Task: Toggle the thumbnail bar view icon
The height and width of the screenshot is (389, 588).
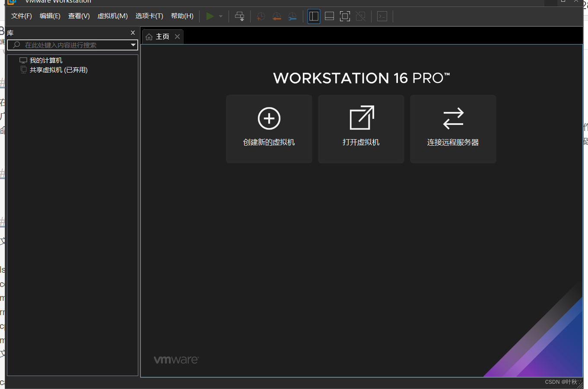Action: tap(329, 16)
